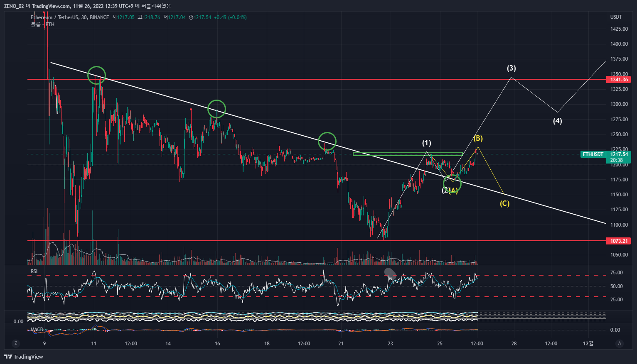Viewport: 637px width, 364px height.
Task: Click the date label 28 on the time axis
Action: [x=514, y=344]
